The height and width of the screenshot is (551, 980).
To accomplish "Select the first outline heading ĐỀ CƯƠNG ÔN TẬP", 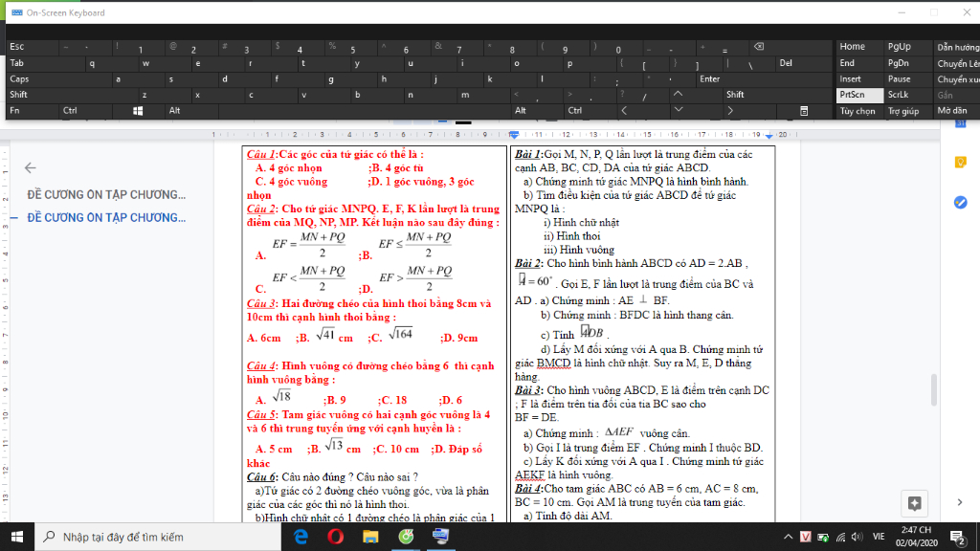I will [106, 195].
